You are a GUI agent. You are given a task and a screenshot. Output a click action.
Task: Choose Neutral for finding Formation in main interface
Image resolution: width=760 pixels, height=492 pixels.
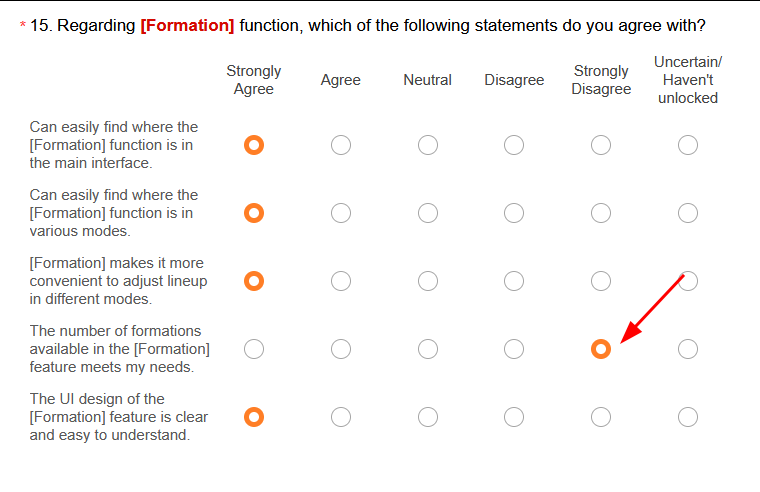(428, 145)
